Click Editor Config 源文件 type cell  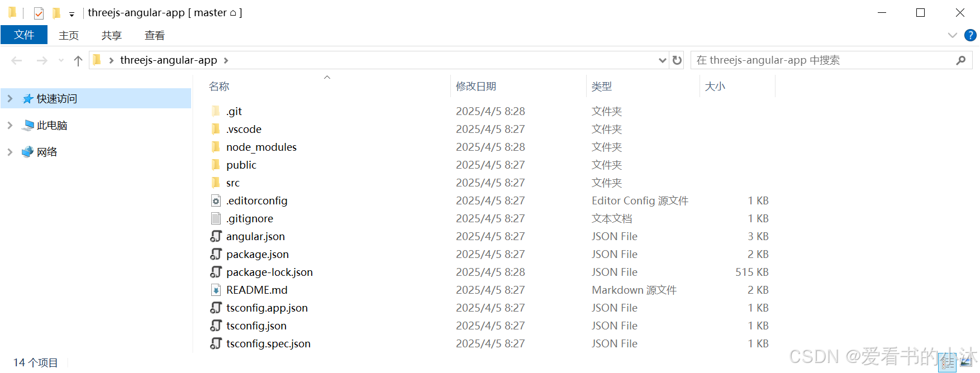[x=640, y=200]
